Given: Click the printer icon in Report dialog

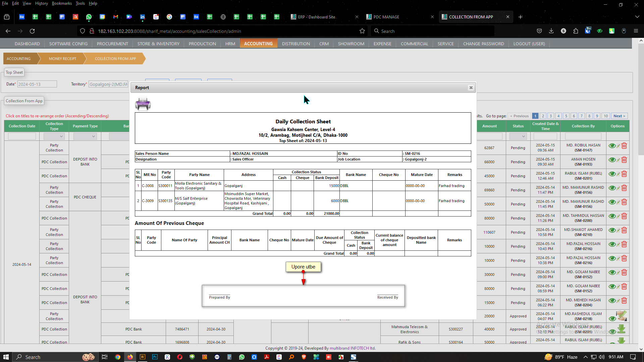Looking at the screenshot, I should 143,104.
